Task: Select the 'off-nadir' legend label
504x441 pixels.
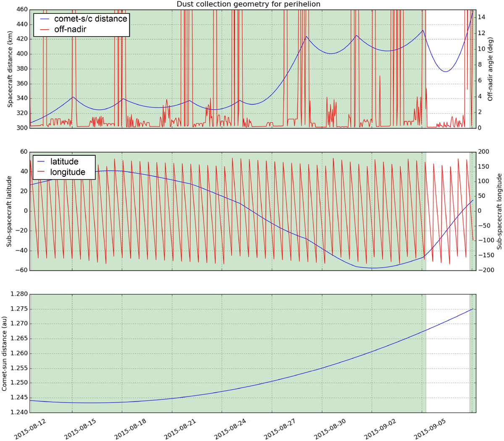Action: tap(70, 29)
